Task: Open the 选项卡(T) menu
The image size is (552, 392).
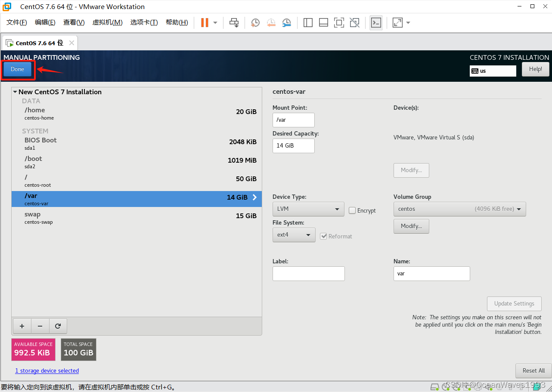Action: tap(144, 22)
